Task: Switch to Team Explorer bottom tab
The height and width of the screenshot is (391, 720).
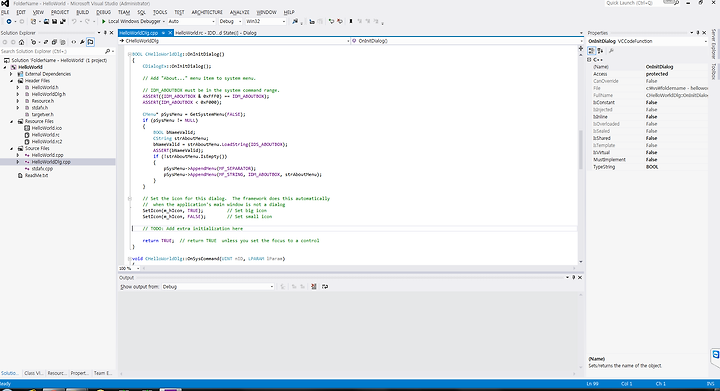Action: pyautogui.click(x=103, y=373)
